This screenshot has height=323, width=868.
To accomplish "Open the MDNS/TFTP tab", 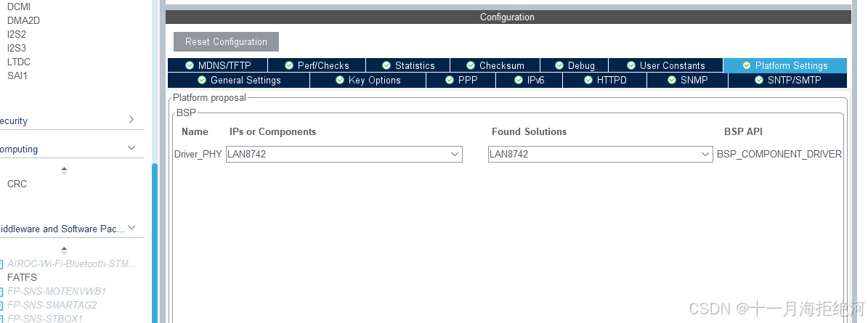I will (x=218, y=65).
